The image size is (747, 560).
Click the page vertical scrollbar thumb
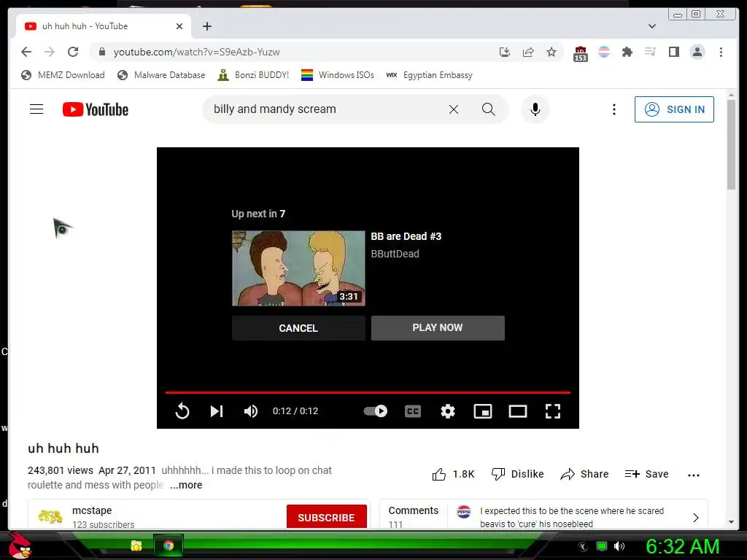tap(731, 144)
